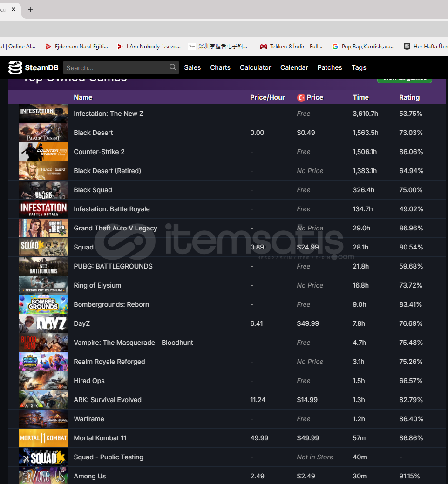Image resolution: width=448 pixels, height=484 pixels.
Task: Open the Patches page
Action: pyautogui.click(x=330, y=67)
